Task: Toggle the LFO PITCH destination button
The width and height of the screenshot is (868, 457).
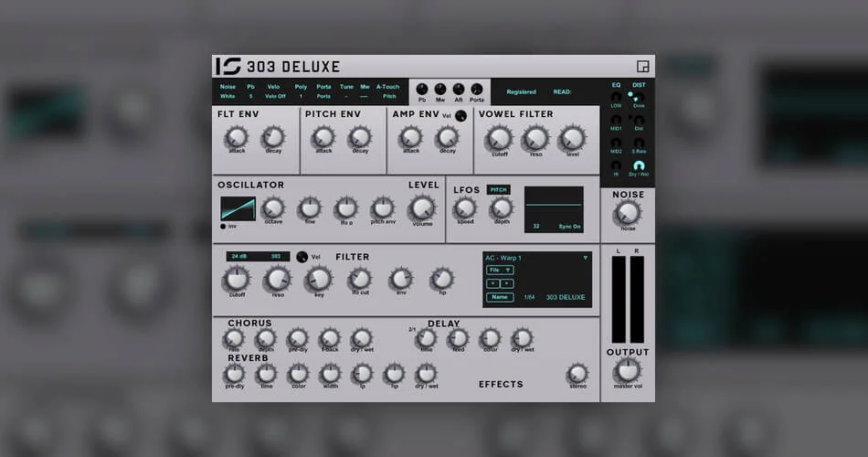Action: (498, 189)
